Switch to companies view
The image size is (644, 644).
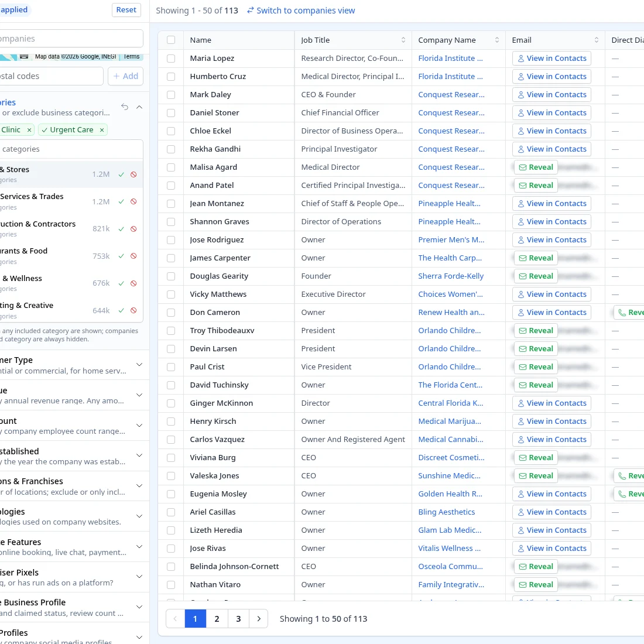coord(301,11)
